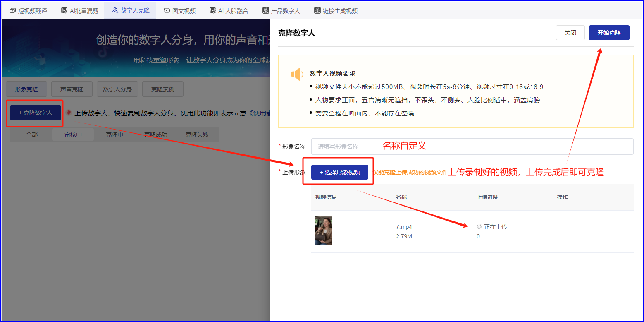This screenshot has height=322, width=644.
Task: Open the 声音克隆 sub-tab
Action: coord(72,89)
